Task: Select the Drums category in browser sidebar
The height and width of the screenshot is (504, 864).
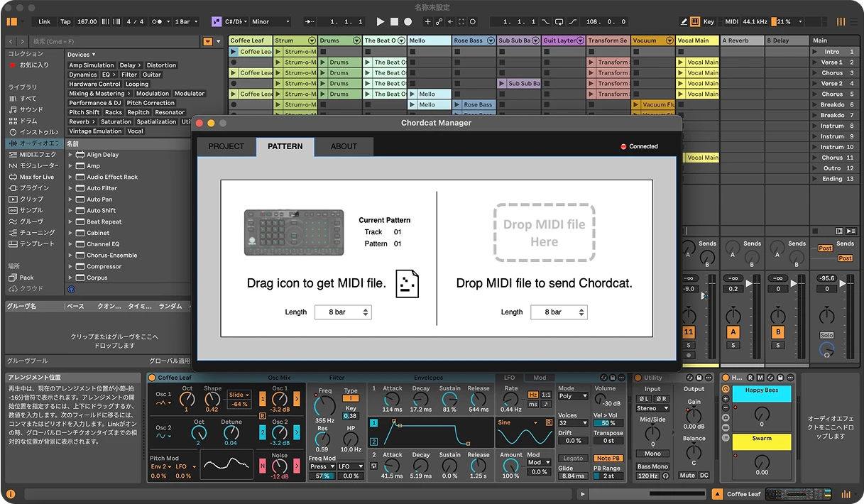Action: tap(28, 121)
